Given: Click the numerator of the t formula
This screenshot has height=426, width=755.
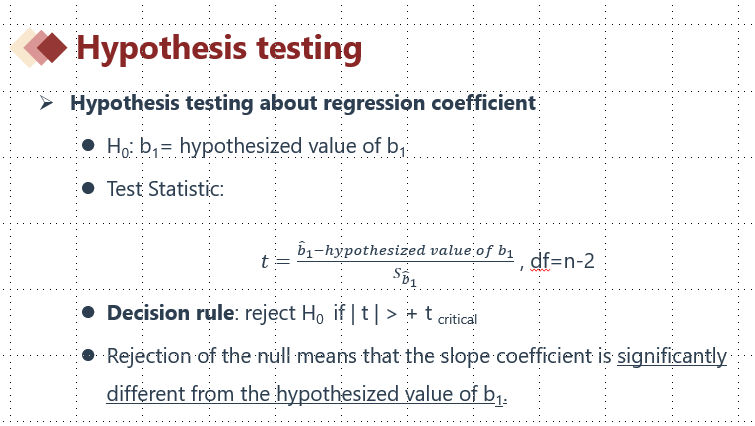Looking at the screenshot, I should (x=404, y=250).
